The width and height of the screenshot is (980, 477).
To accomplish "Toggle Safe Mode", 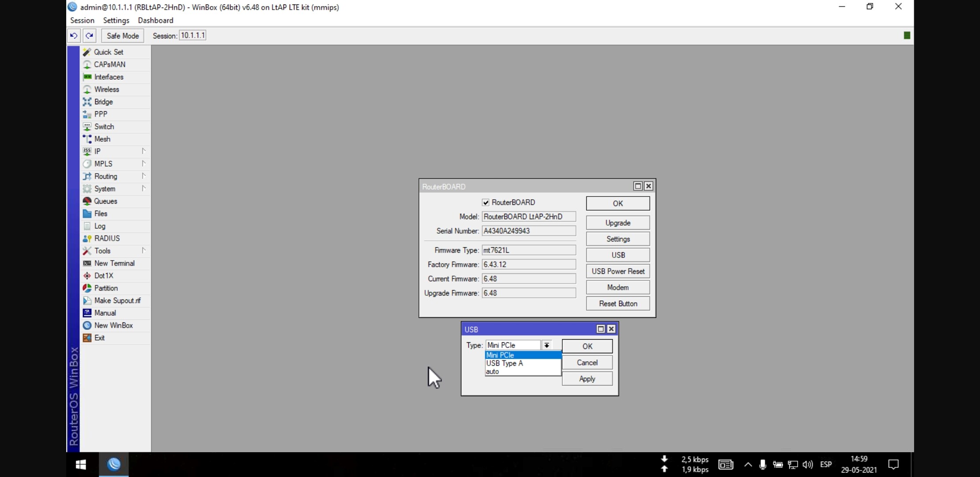I will pyautogui.click(x=122, y=35).
